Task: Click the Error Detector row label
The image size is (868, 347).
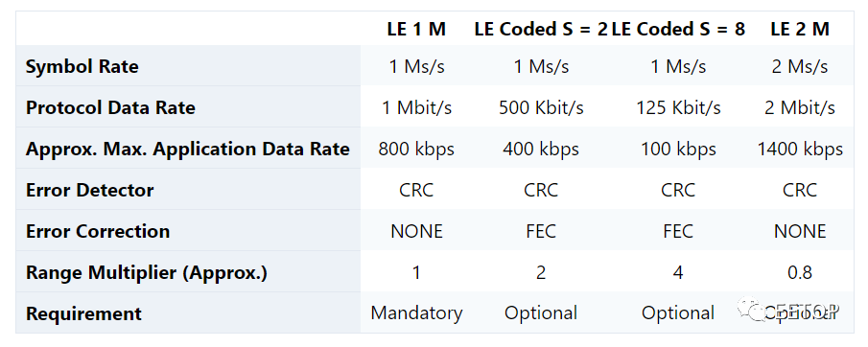Action: (x=90, y=190)
